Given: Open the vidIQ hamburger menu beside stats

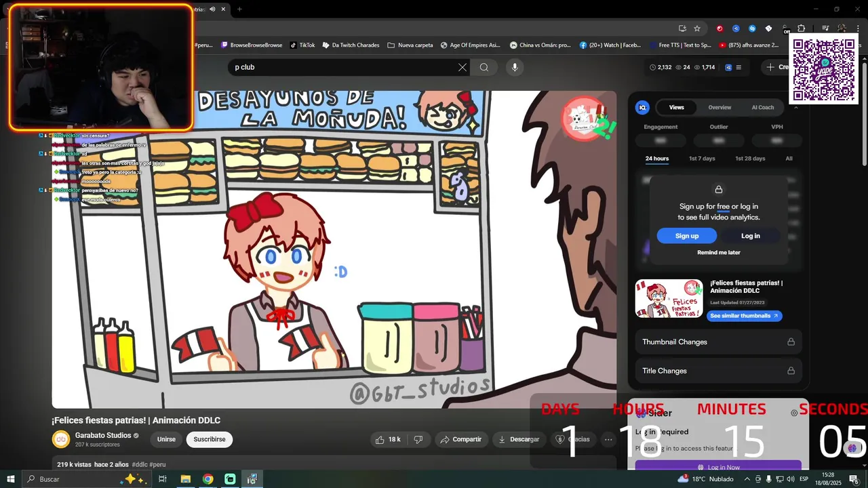Looking at the screenshot, I should pyautogui.click(x=738, y=67).
